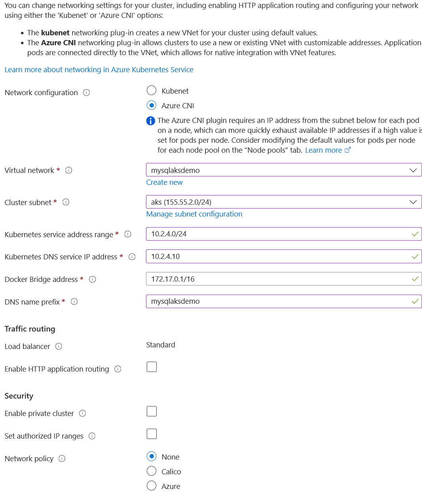Viewport: 422px width, 504px height.
Task: Open Learn more about networking in AKS link
Action: click(x=99, y=70)
